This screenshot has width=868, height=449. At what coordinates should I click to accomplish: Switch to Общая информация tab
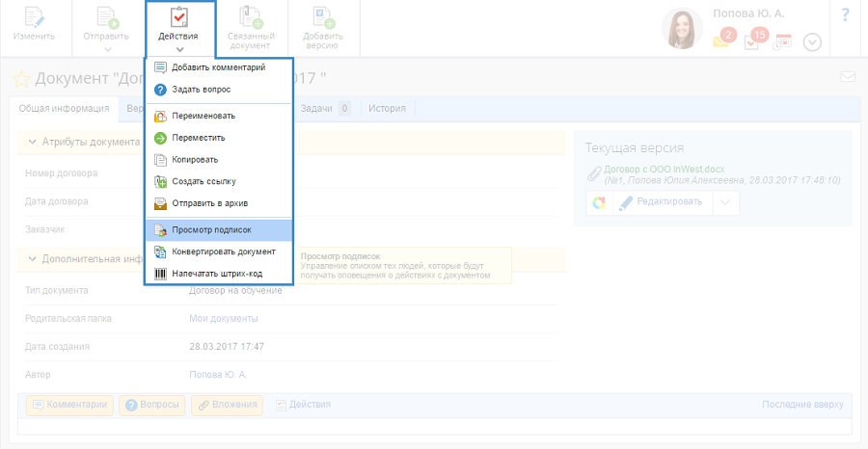point(64,108)
